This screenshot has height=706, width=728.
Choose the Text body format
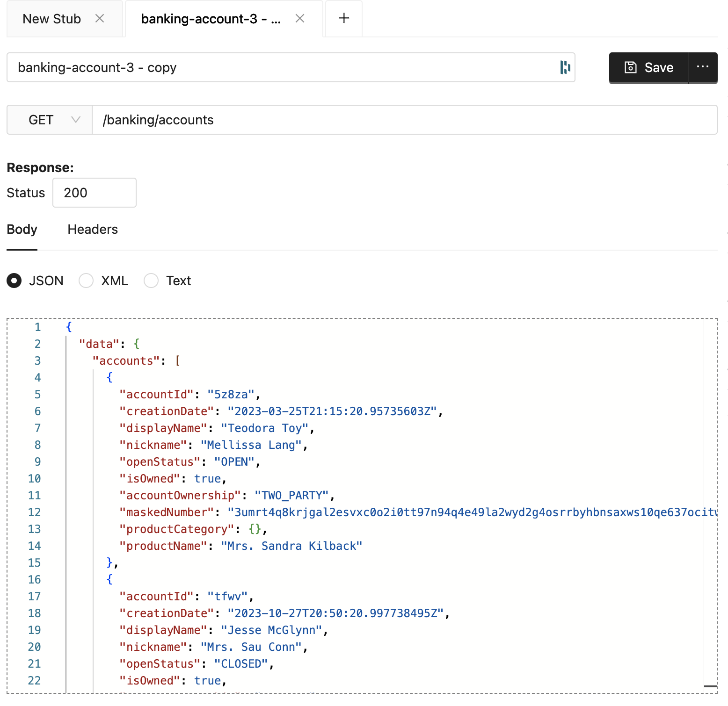[151, 281]
